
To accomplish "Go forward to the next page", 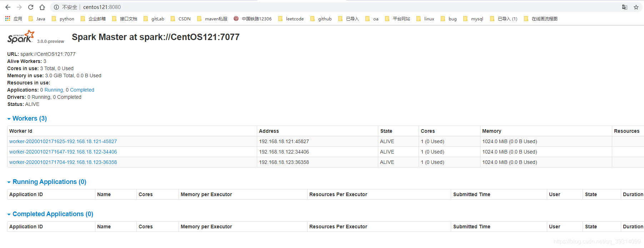I will pyautogui.click(x=19, y=7).
